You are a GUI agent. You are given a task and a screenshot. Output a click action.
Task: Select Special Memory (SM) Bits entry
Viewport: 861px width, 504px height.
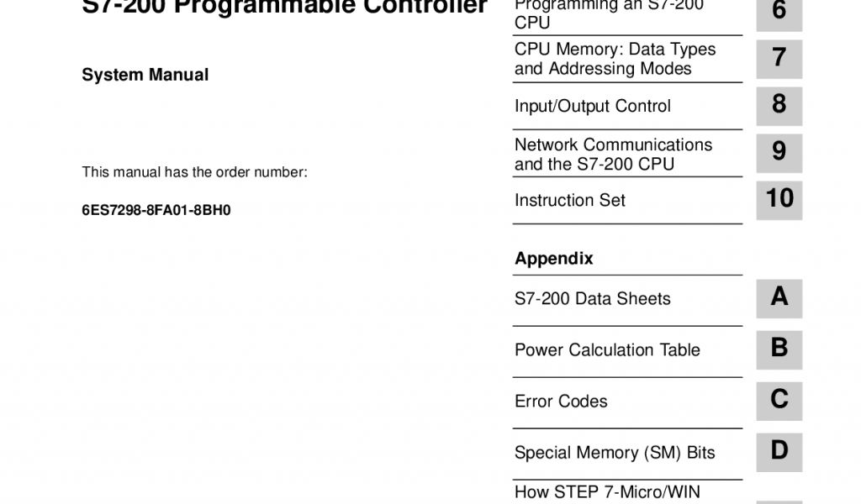coord(615,453)
